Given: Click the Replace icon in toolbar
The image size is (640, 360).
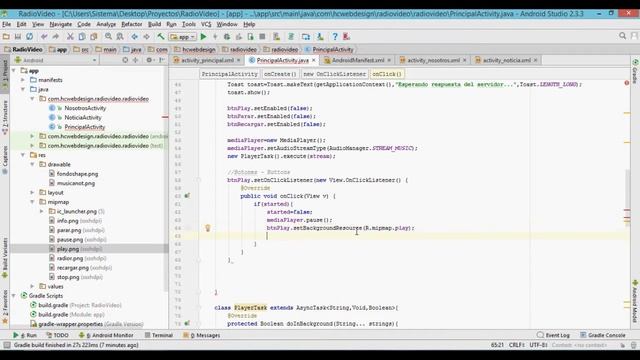Looking at the screenshot, I should 120,37.
